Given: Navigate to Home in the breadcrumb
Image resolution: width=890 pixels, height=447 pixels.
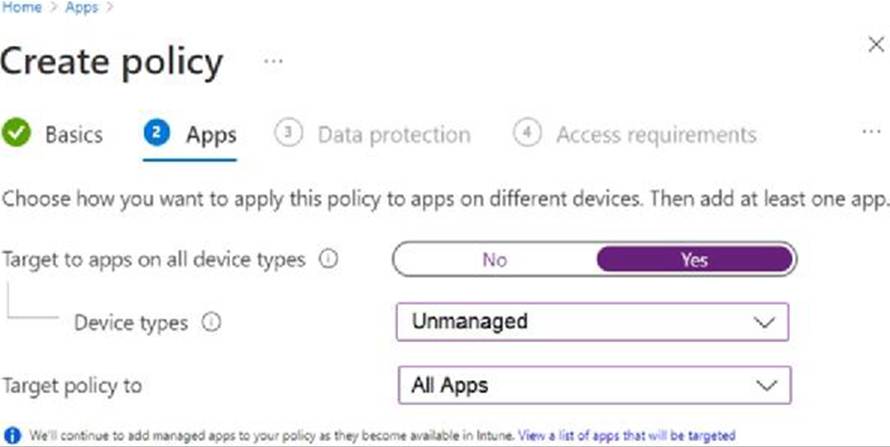Looking at the screenshot, I should (21, 7).
